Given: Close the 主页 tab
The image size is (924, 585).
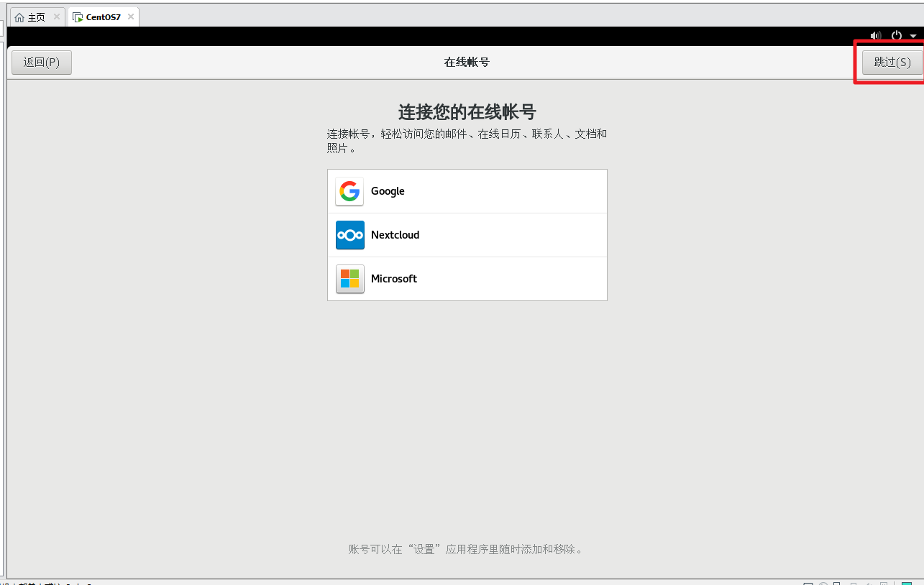Looking at the screenshot, I should click(57, 17).
